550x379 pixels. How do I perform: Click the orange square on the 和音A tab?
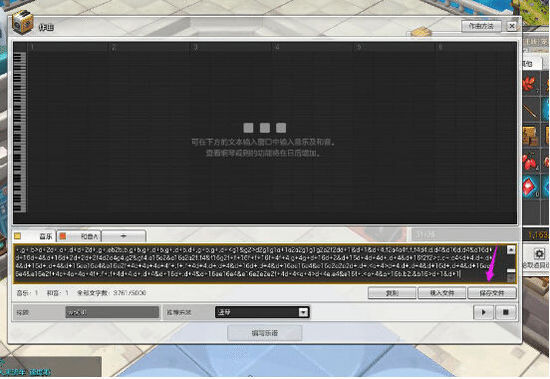(62, 236)
